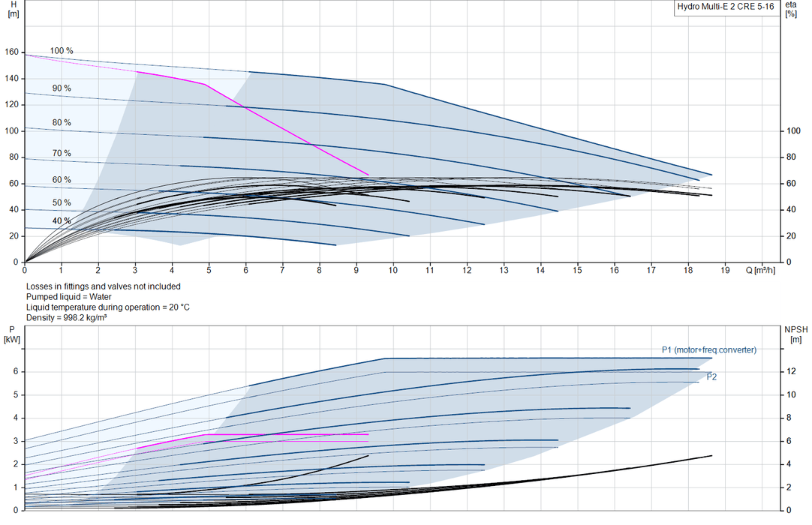Click the Density = 998.2 kg/m³ note
Image resolution: width=812 pixels, height=525 pixels.
[x=66, y=317]
